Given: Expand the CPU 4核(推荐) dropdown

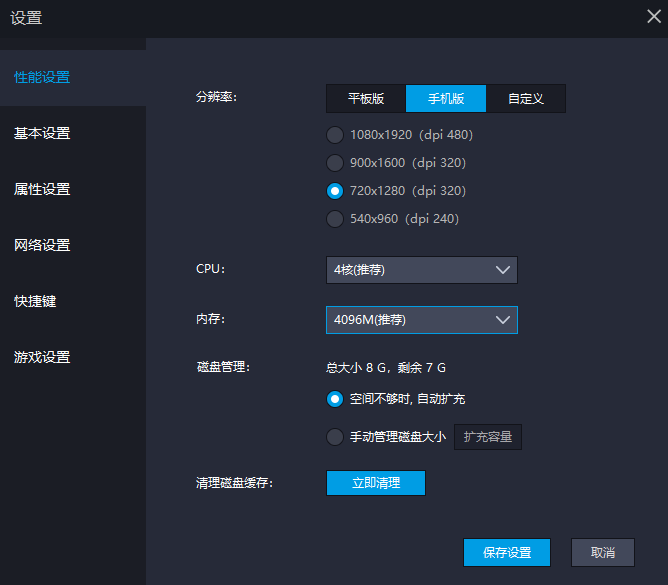Looking at the screenshot, I should (421, 270).
